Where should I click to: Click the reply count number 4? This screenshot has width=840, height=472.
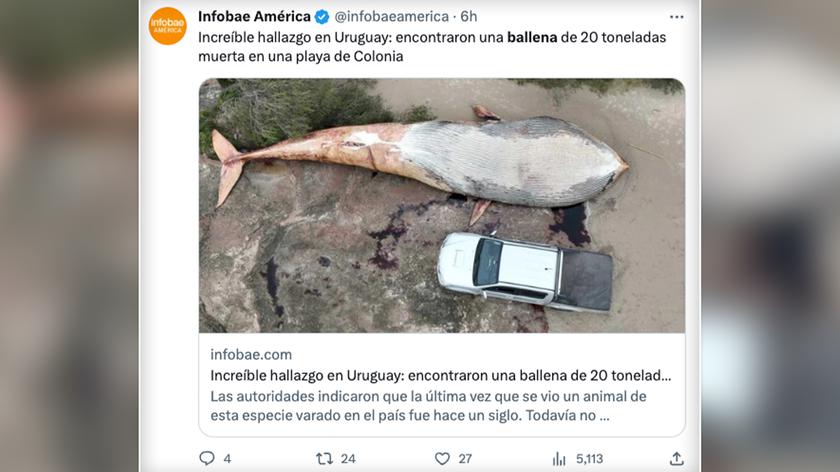(x=227, y=459)
